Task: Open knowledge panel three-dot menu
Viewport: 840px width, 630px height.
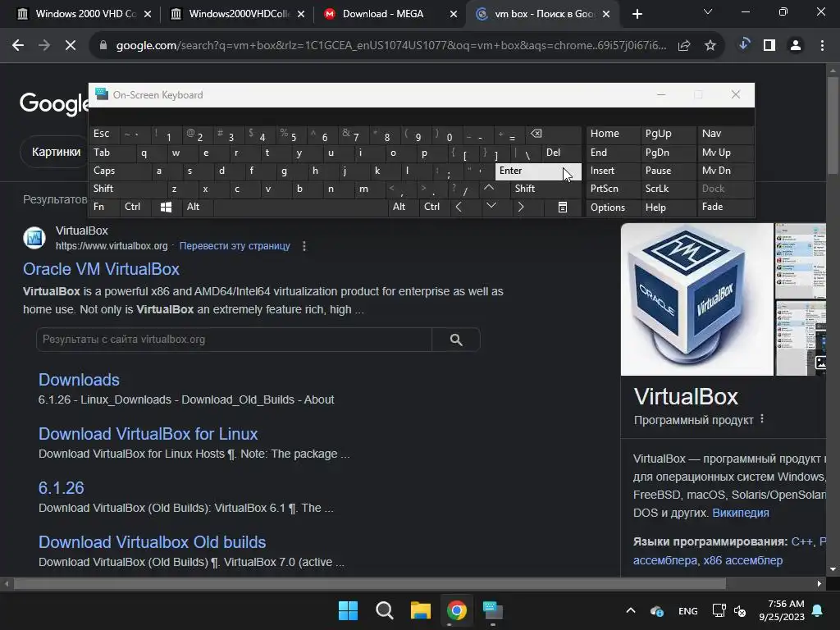Action: click(x=762, y=419)
